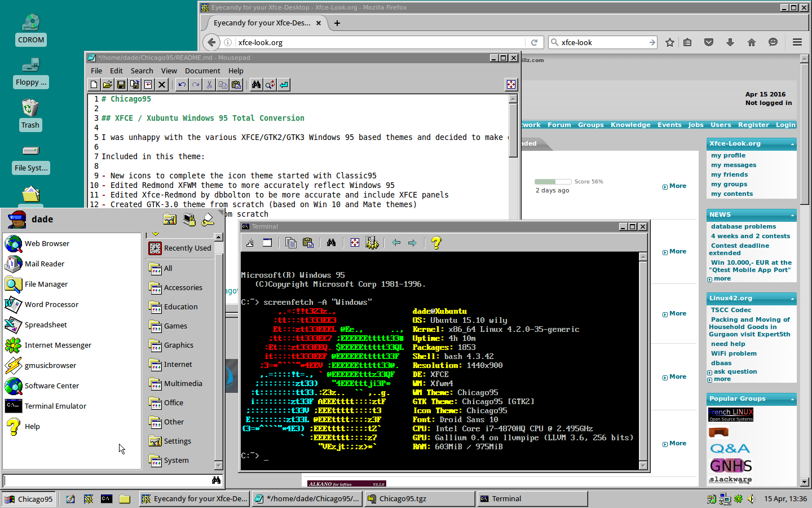Open Terminal preferences gear icon
Screen dimensions: 812x508
coord(372,243)
